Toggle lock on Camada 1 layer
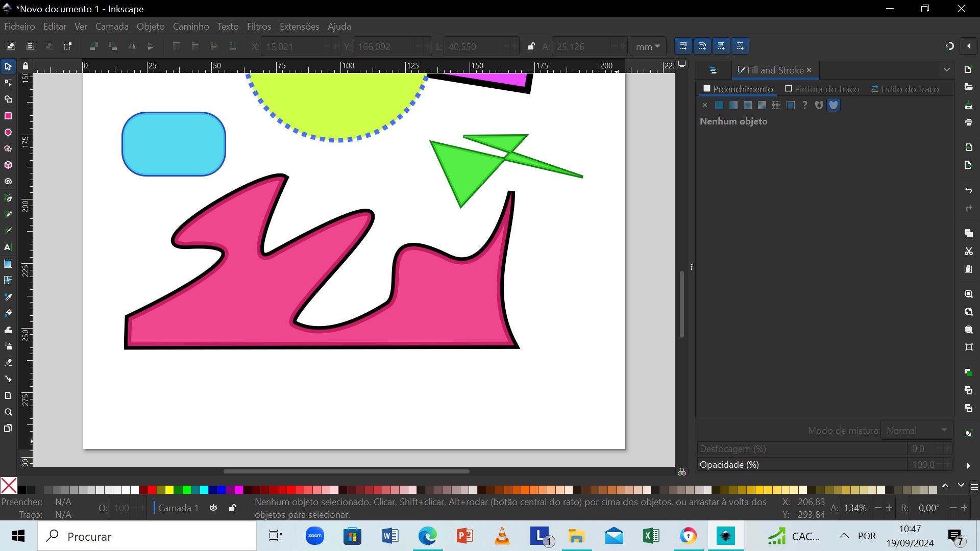The width and height of the screenshot is (980, 551). tap(232, 508)
